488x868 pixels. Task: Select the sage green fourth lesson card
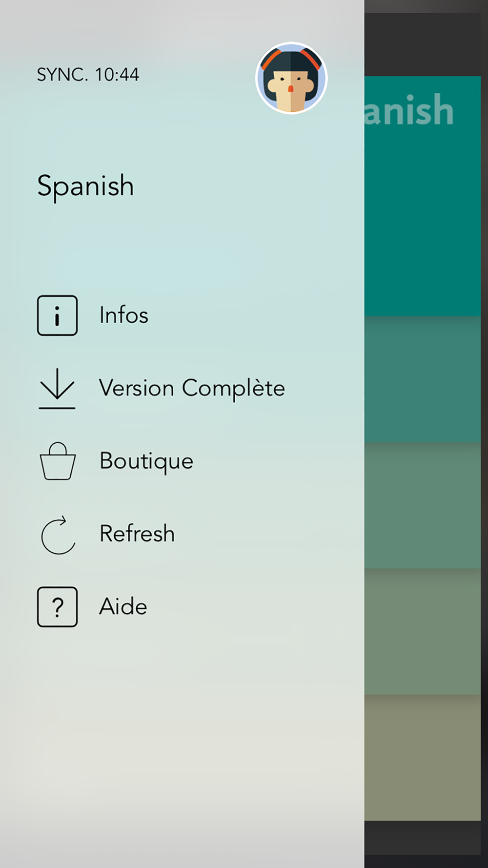(423, 631)
